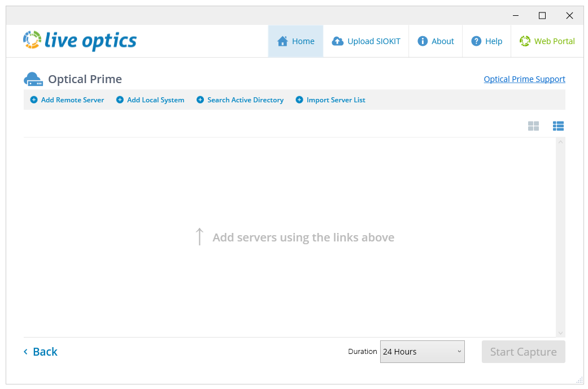Image resolution: width=588 pixels, height=389 pixels.
Task: Click the Back button
Action: [x=40, y=351]
